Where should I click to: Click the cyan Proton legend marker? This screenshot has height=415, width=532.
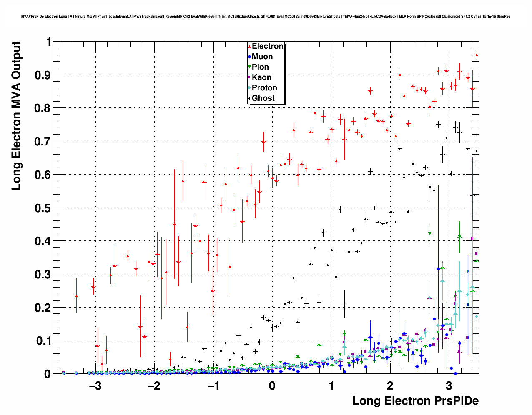pos(249,88)
